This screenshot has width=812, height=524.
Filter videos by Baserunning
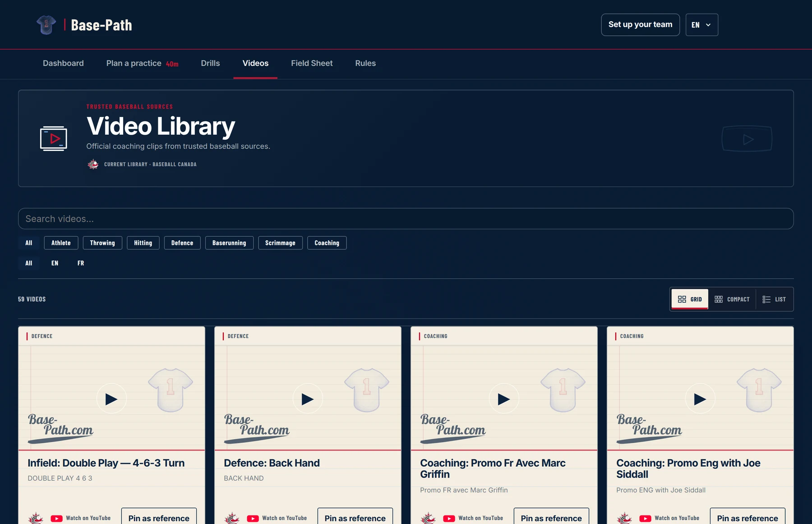click(x=229, y=243)
